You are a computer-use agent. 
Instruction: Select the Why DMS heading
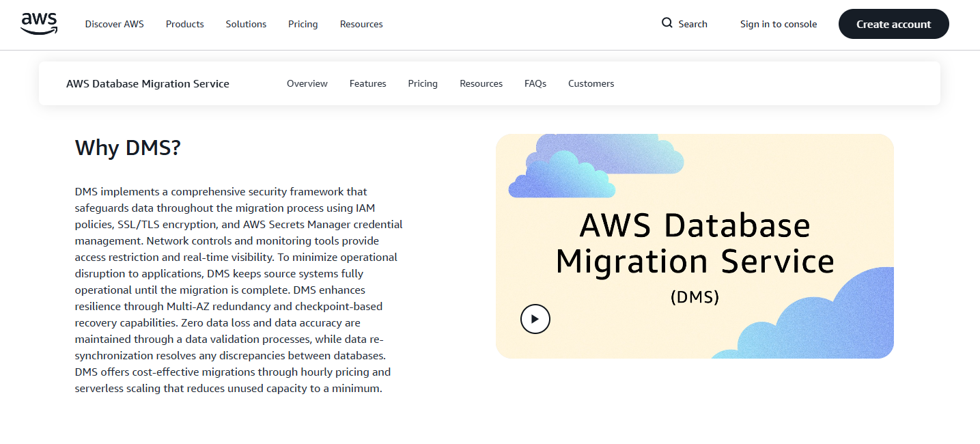coord(128,148)
